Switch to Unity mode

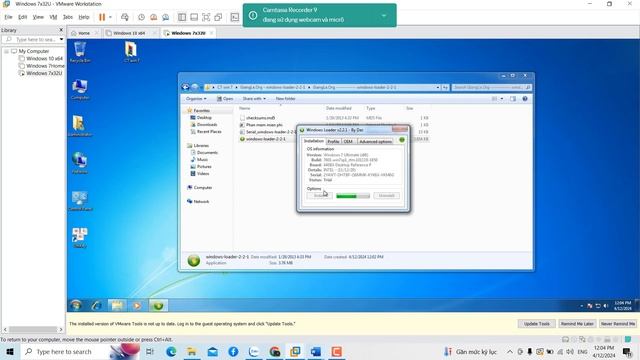point(218,17)
